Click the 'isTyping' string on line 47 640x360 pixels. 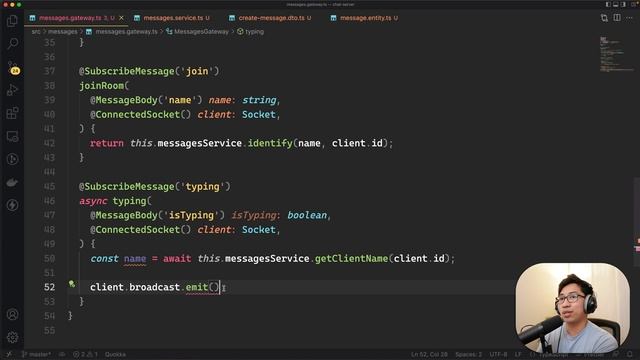(x=191, y=215)
